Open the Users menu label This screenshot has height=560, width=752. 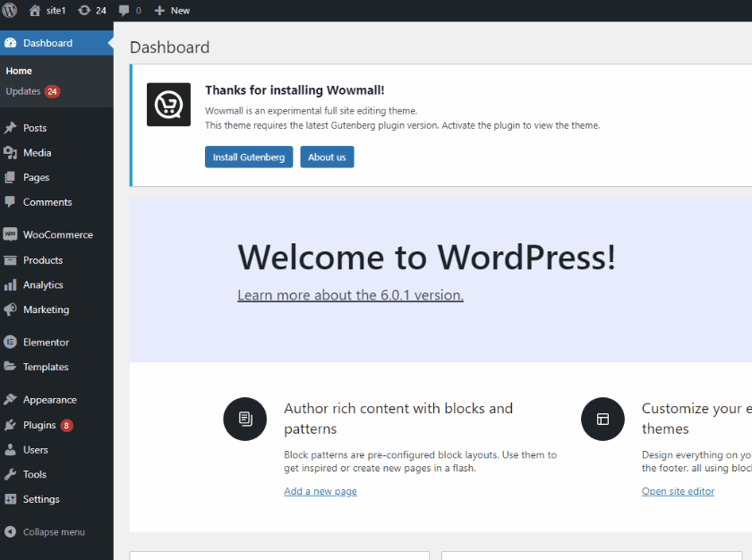(x=36, y=450)
